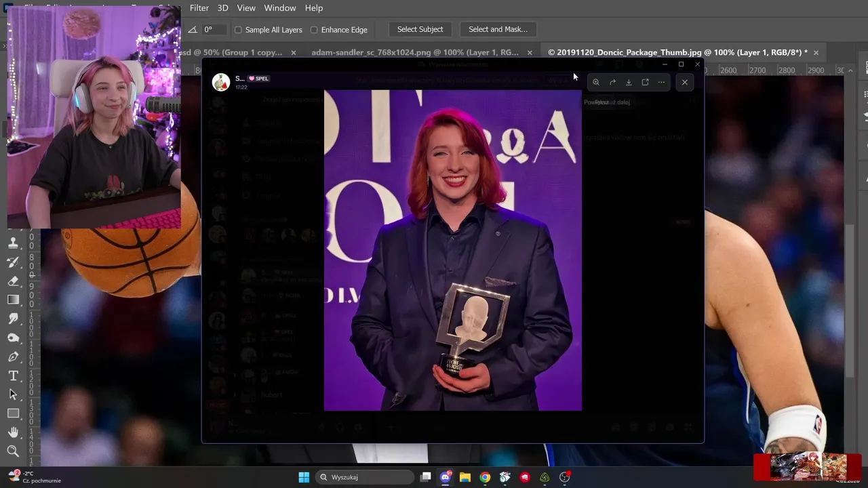Select the Clone Stamp tool
868x488 pixels.
click(13, 243)
